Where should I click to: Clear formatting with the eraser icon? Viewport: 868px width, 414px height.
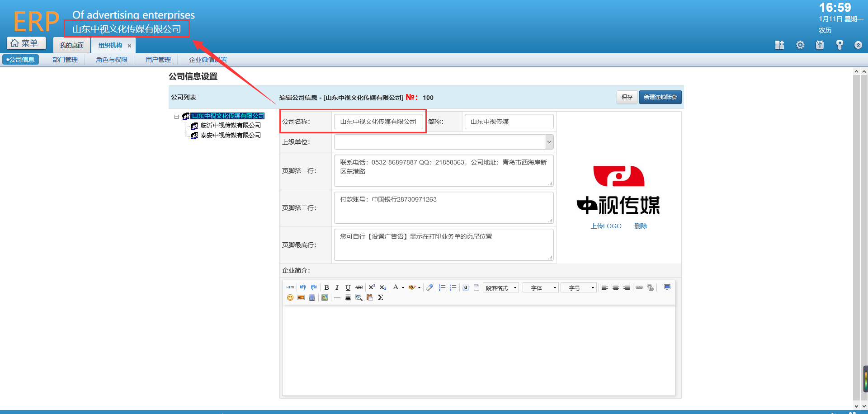(x=429, y=287)
